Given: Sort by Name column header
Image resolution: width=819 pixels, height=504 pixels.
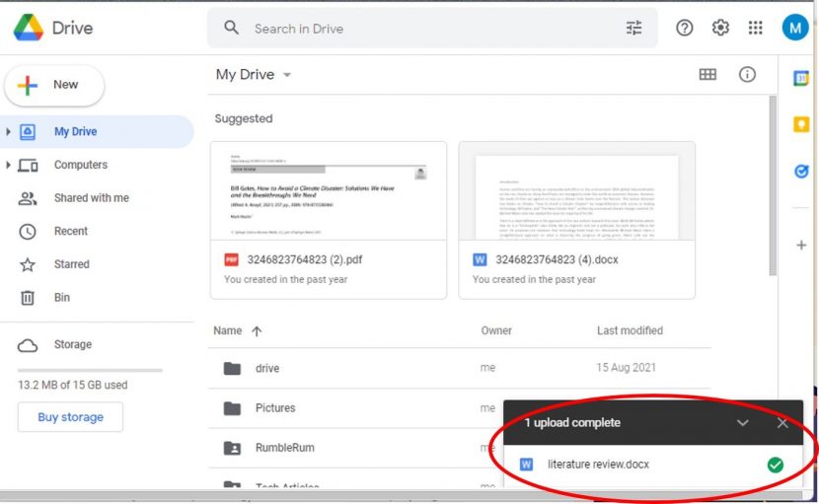Looking at the screenshot, I should (x=228, y=330).
